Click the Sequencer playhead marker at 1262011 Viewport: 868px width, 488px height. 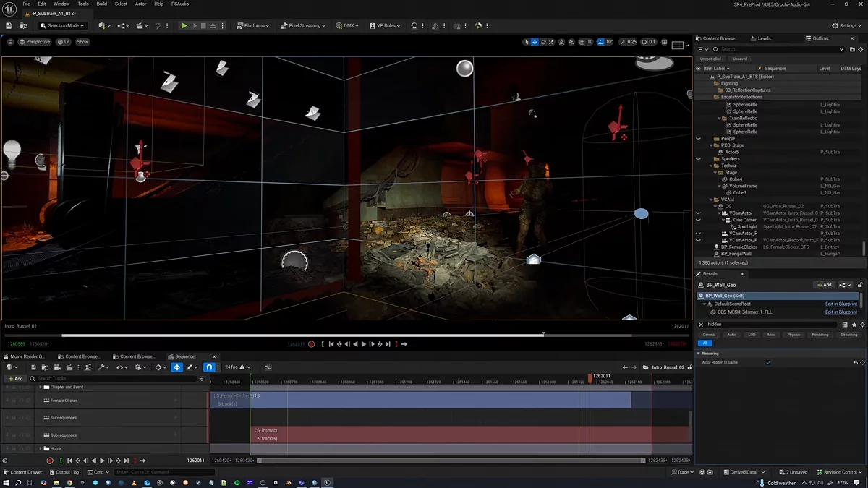click(591, 377)
